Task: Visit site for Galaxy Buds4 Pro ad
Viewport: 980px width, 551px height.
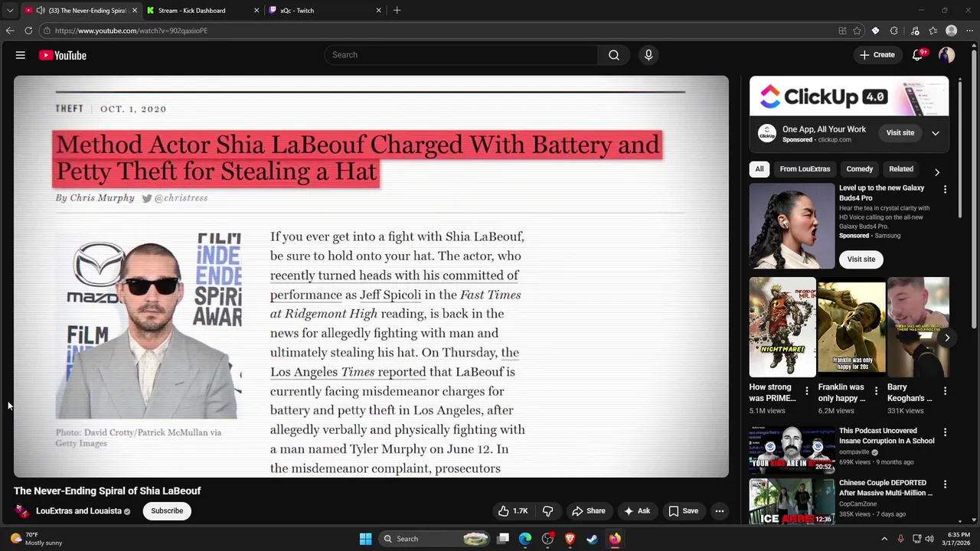Action: (x=861, y=259)
